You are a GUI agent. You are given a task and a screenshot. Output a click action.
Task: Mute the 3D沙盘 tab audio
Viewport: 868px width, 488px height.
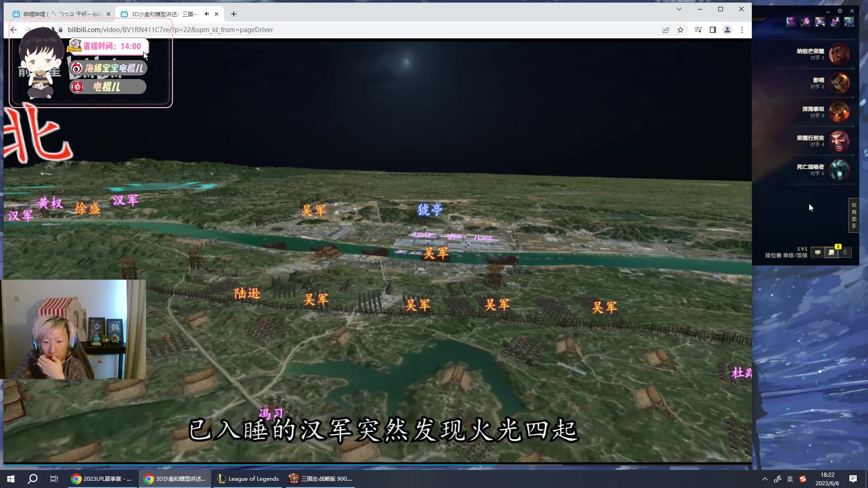coord(207,14)
